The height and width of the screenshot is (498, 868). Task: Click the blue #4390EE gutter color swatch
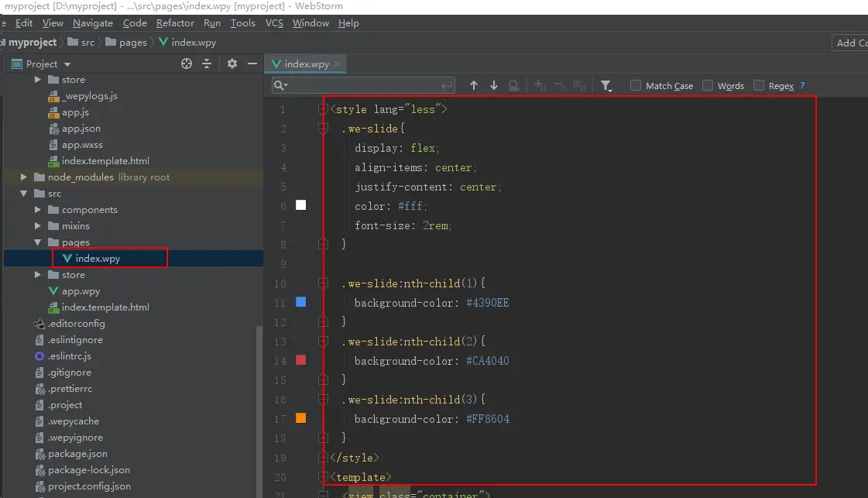[x=300, y=302]
